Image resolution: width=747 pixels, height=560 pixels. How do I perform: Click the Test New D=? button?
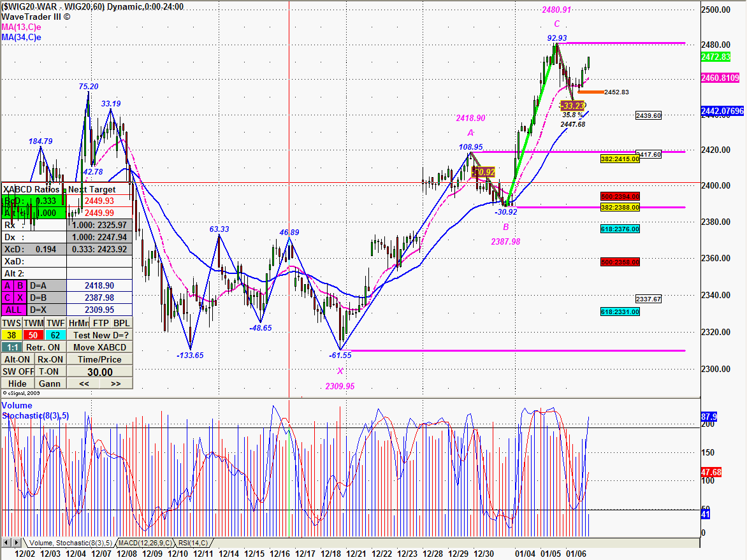coord(100,335)
